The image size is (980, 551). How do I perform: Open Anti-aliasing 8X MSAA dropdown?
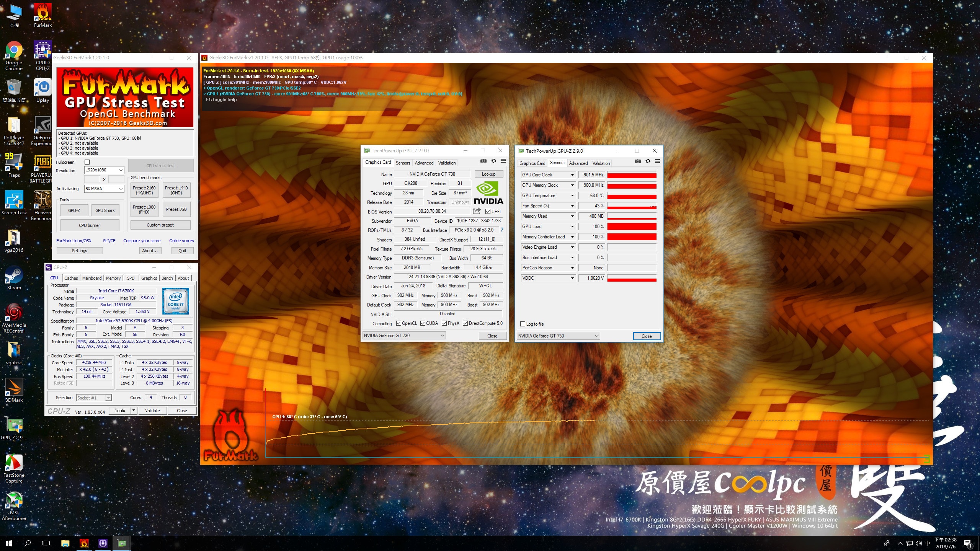tap(104, 189)
